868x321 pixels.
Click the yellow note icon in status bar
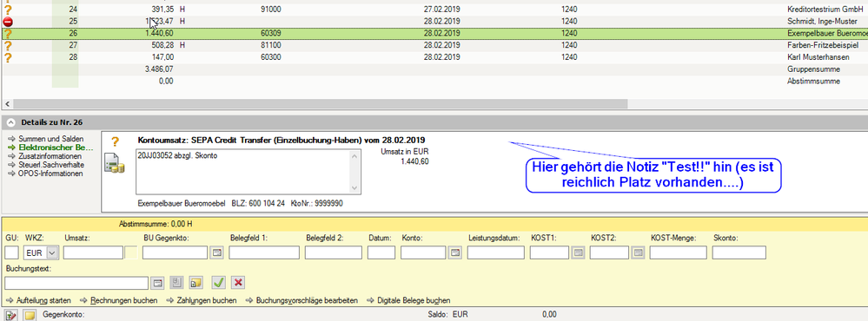30,315
